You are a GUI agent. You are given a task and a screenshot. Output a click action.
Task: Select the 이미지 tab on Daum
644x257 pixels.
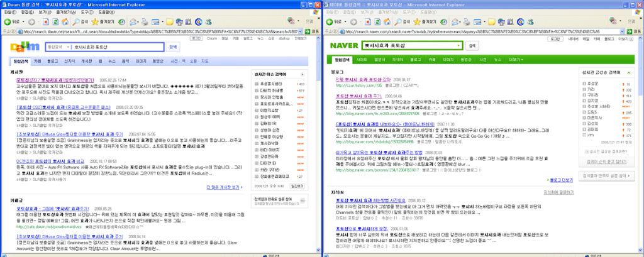point(140,61)
